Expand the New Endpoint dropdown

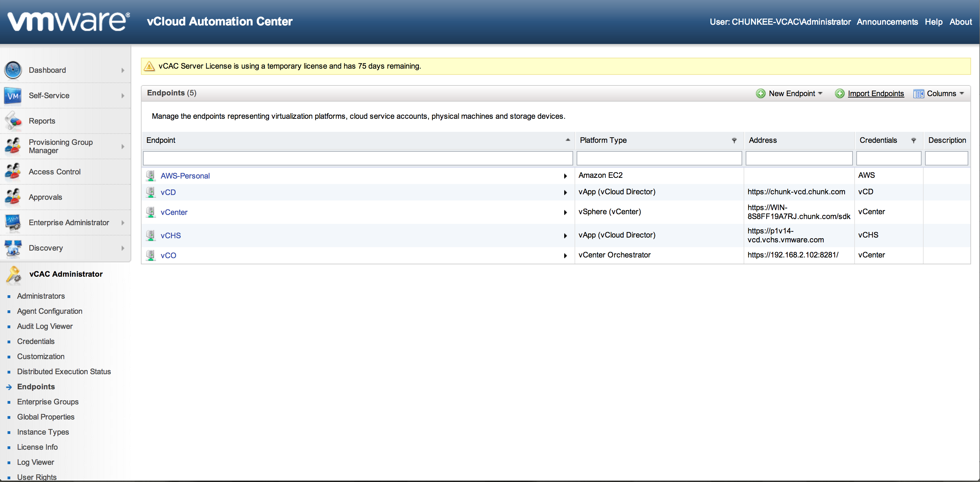[x=820, y=93]
